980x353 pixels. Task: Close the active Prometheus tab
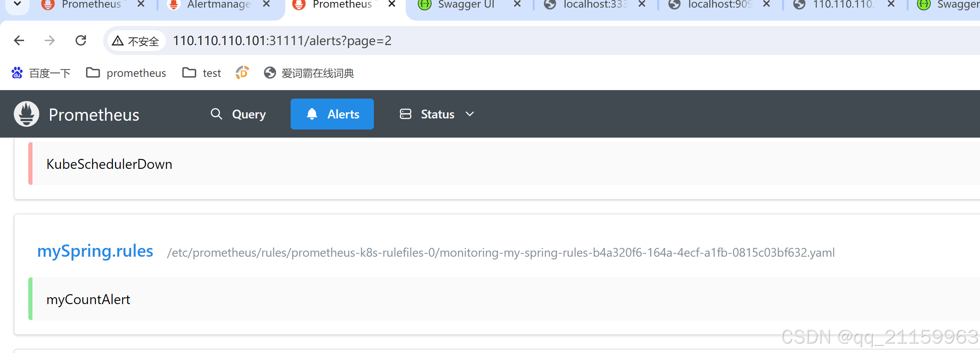(392, 4)
